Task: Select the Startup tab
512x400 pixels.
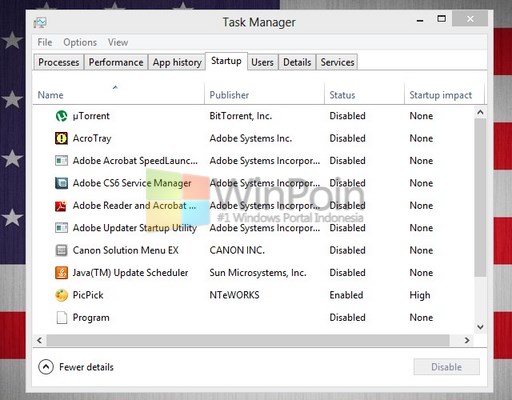Action: (226, 61)
